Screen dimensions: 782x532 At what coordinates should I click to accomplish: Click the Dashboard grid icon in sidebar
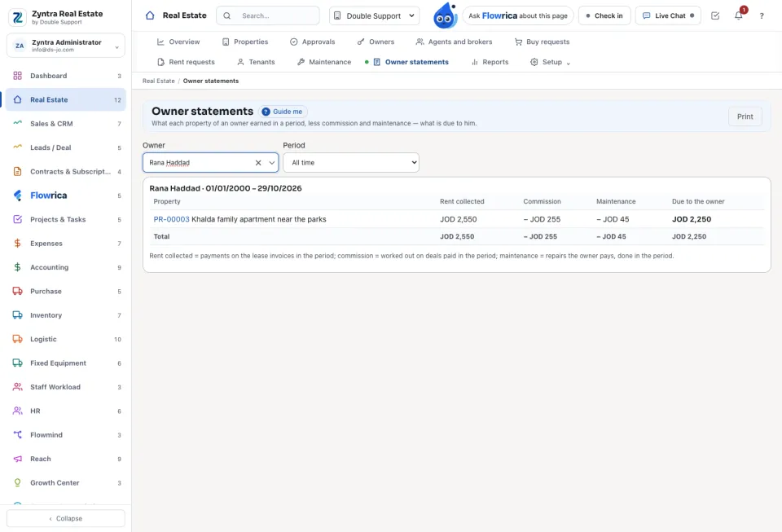coord(17,76)
